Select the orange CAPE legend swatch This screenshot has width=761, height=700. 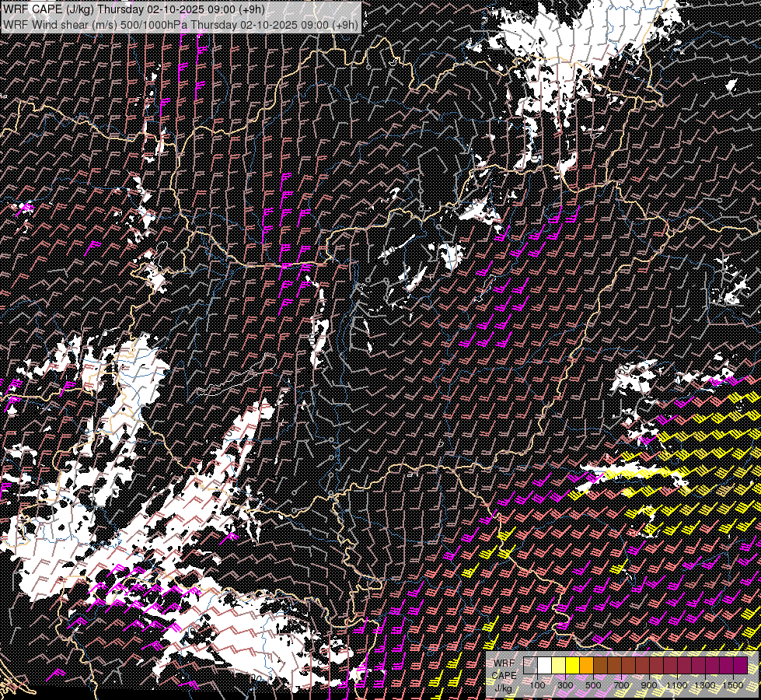point(586,666)
